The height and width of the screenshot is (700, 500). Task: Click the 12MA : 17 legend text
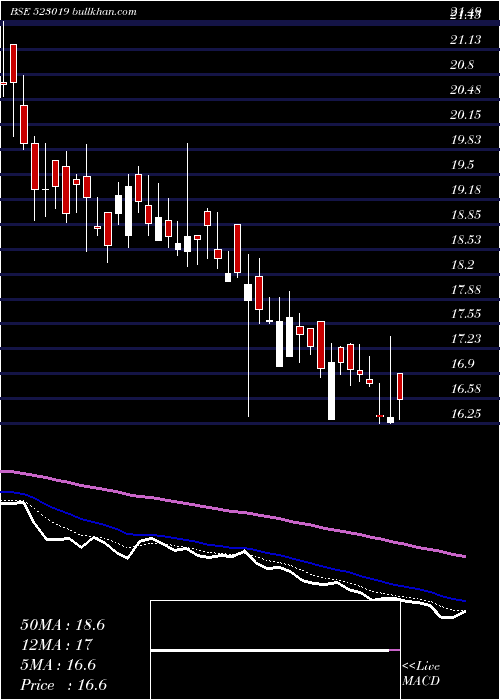[x=56, y=645]
